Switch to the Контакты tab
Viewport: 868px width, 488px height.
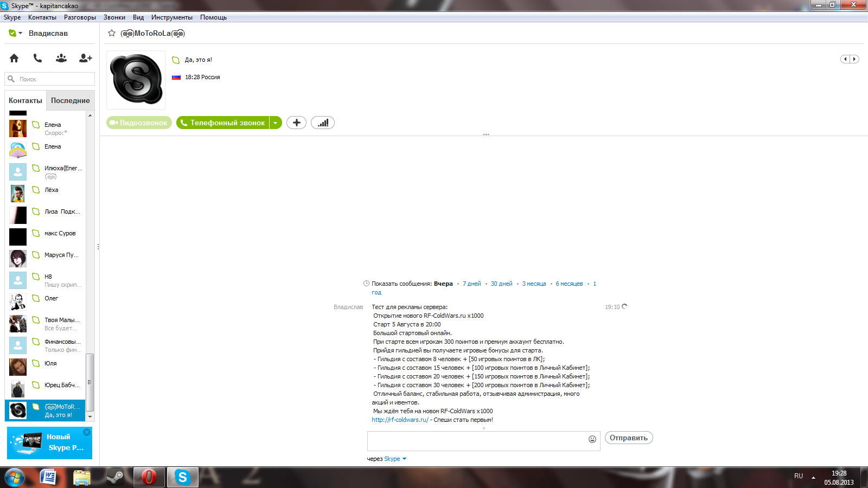[25, 100]
